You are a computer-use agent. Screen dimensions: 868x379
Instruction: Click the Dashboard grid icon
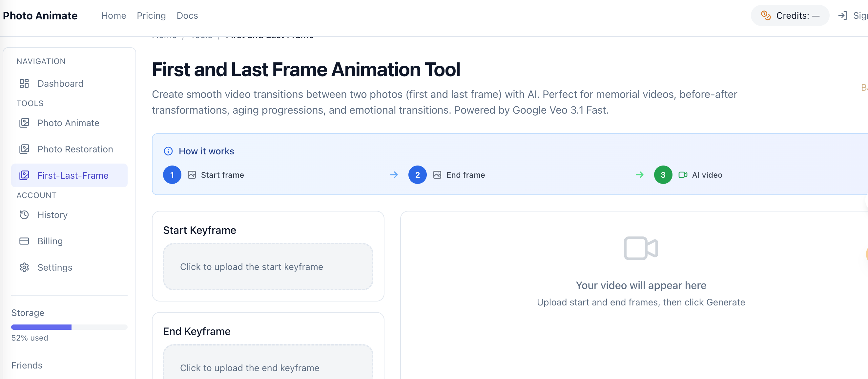pos(24,83)
